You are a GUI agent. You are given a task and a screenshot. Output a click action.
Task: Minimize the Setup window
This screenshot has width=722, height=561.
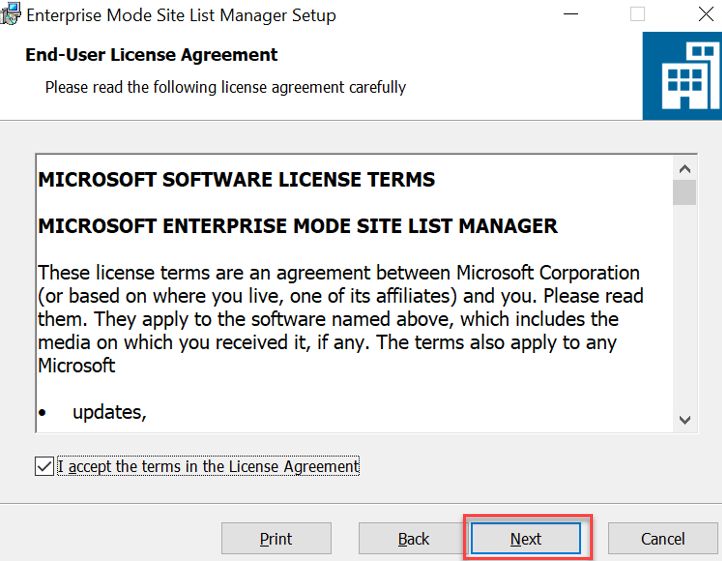pos(571,14)
